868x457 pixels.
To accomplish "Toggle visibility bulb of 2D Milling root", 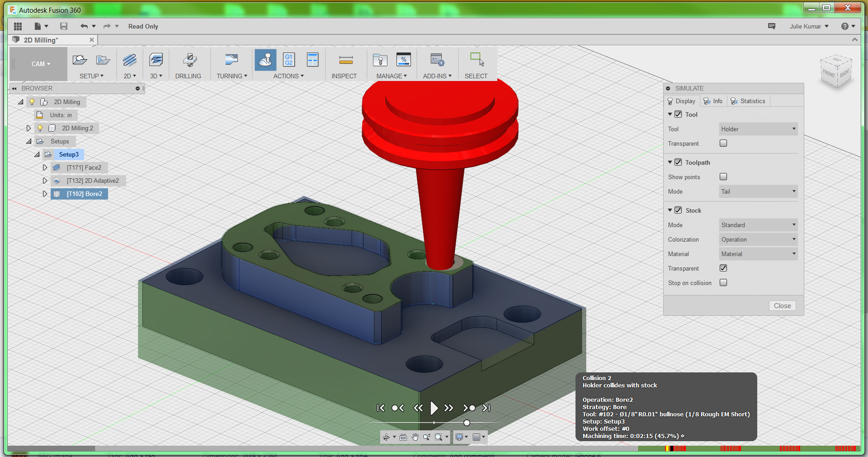I will pyautogui.click(x=32, y=102).
